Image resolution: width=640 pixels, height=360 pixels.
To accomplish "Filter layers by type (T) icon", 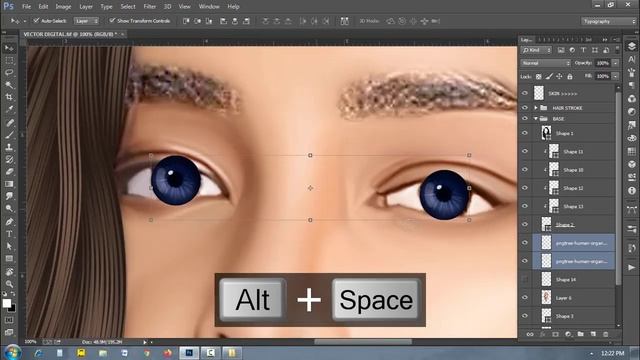I will [583, 50].
